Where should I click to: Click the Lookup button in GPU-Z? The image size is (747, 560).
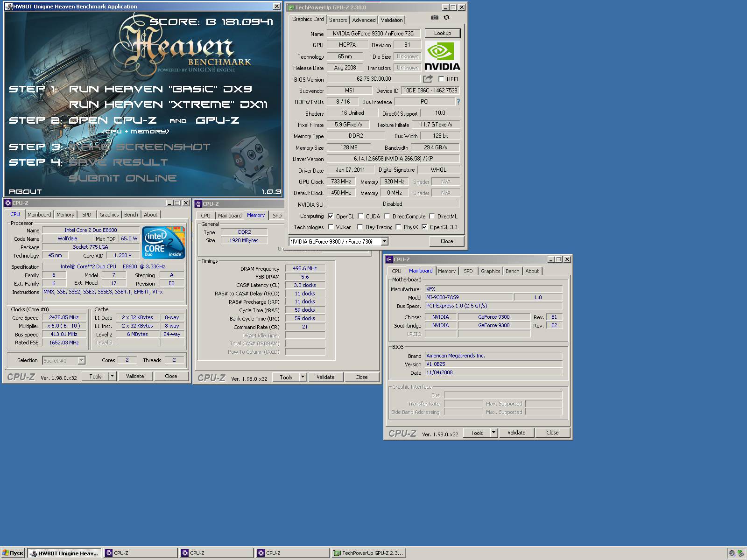(x=443, y=33)
